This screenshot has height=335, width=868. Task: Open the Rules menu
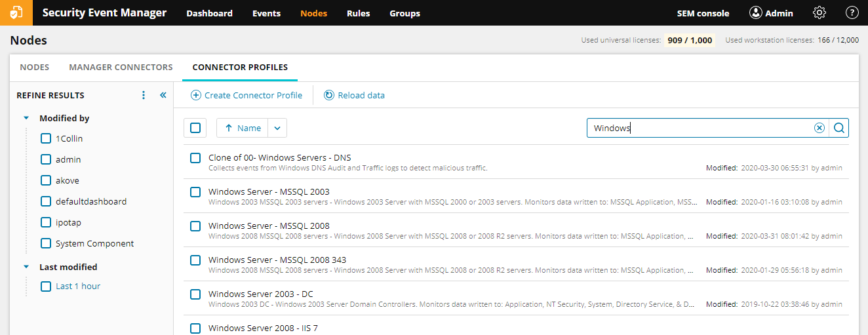[x=358, y=13]
